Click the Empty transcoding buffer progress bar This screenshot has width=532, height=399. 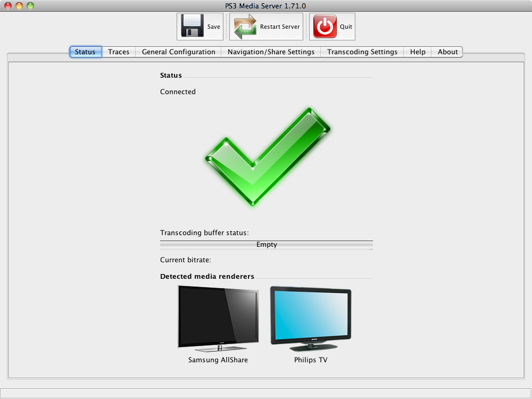tap(267, 245)
